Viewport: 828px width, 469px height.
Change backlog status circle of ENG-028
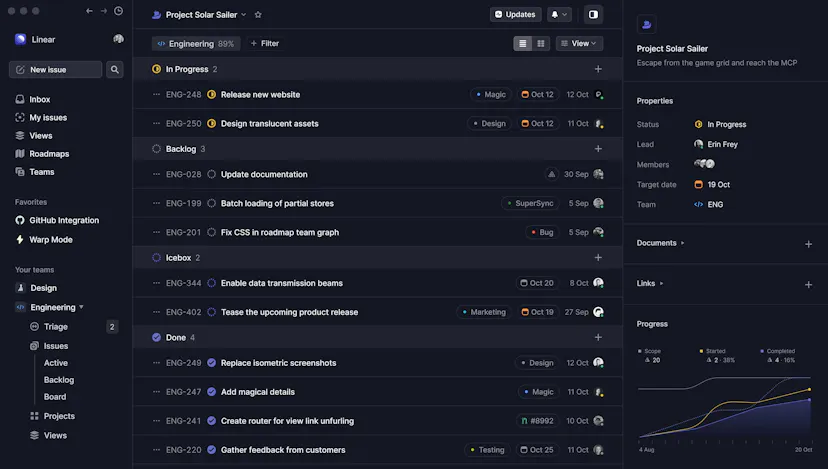pyautogui.click(x=211, y=174)
